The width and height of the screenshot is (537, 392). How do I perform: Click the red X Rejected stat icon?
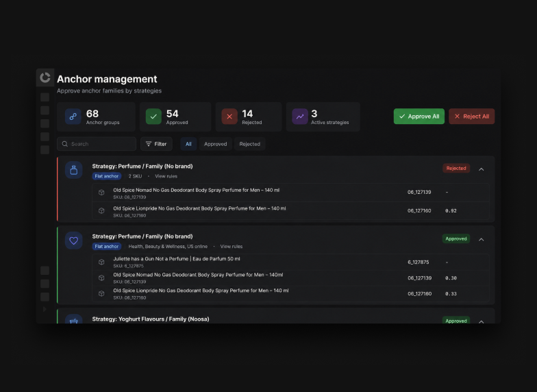pyautogui.click(x=229, y=117)
